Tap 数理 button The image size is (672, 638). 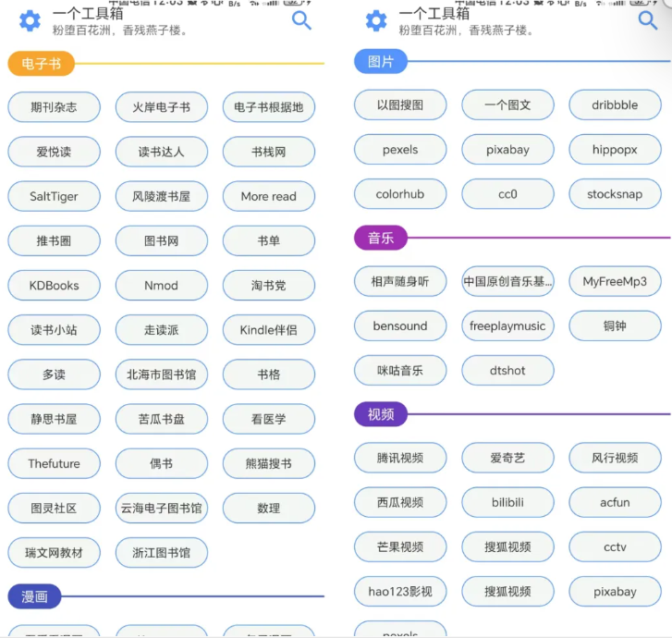269,508
